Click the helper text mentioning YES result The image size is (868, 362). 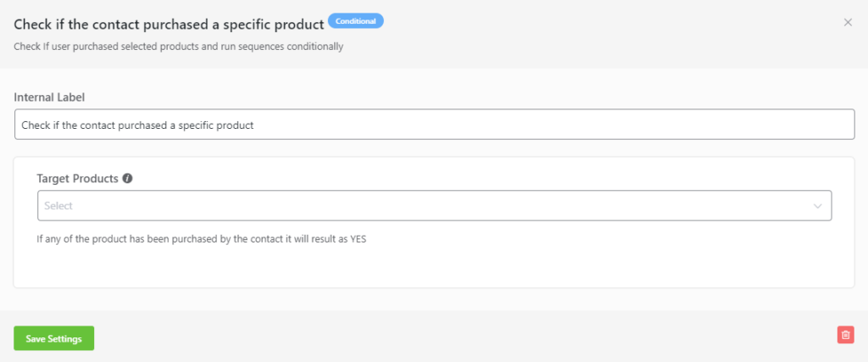202,240
